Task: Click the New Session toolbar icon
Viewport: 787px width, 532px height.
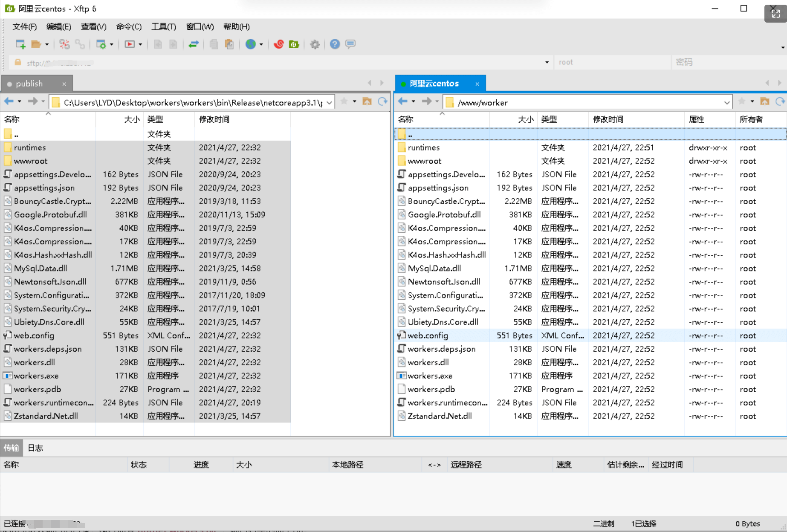Action: click(x=20, y=44)
